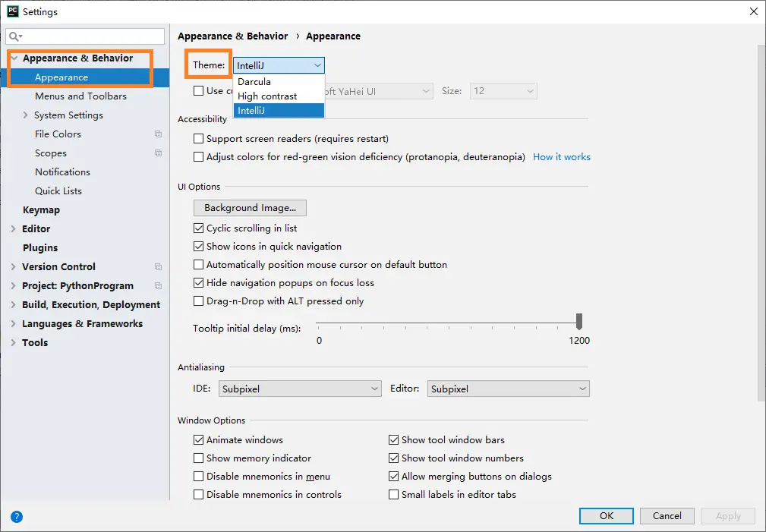Uncheck Show tool window numbers
766x532 pixels.
click(393, 458)
